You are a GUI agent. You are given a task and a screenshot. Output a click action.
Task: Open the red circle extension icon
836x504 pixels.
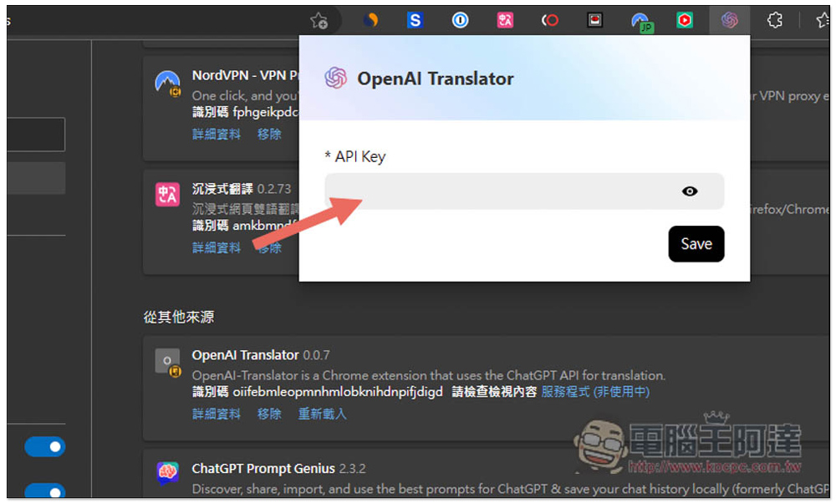coord(550,20)
